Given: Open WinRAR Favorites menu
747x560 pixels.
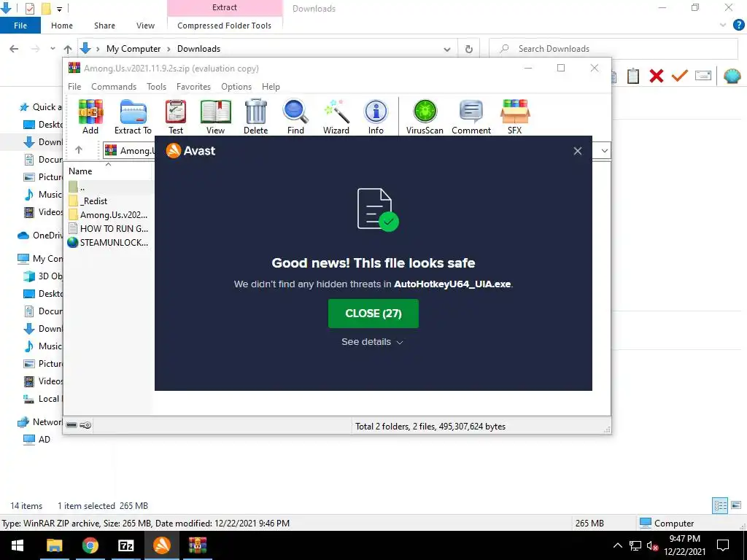Looking at the screenshot, I should 193,87.
